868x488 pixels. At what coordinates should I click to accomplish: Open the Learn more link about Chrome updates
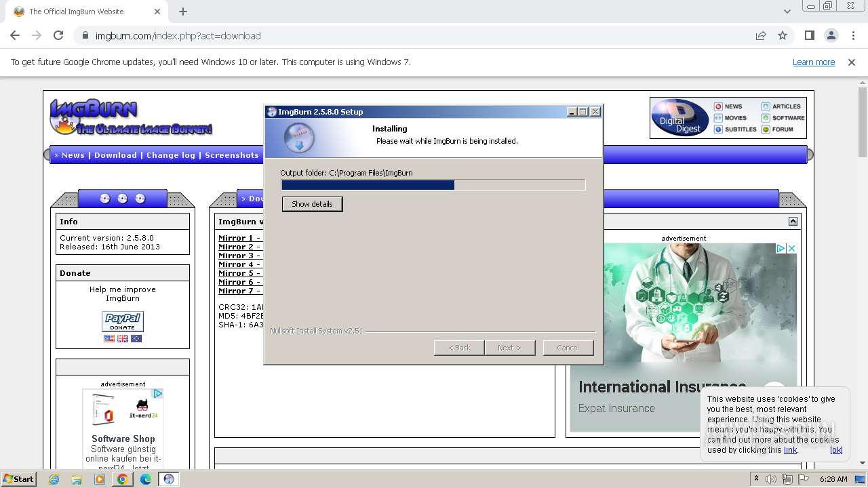pos(814,62)
